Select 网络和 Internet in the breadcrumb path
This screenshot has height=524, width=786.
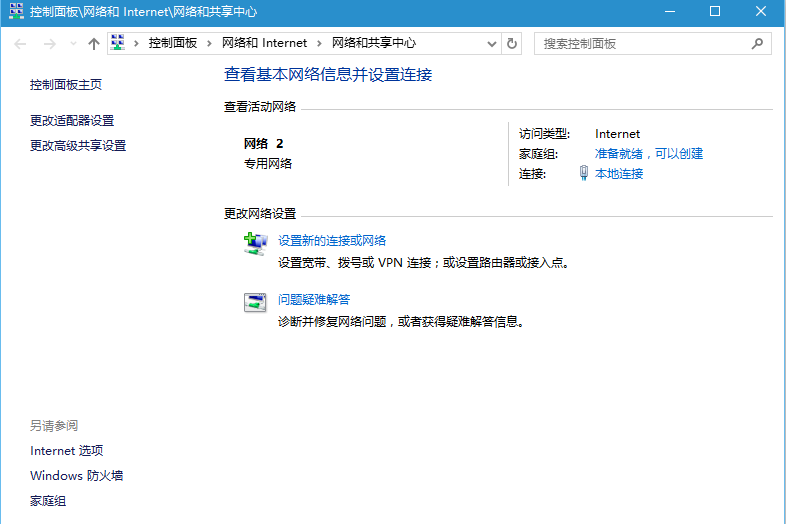(264, 43)
